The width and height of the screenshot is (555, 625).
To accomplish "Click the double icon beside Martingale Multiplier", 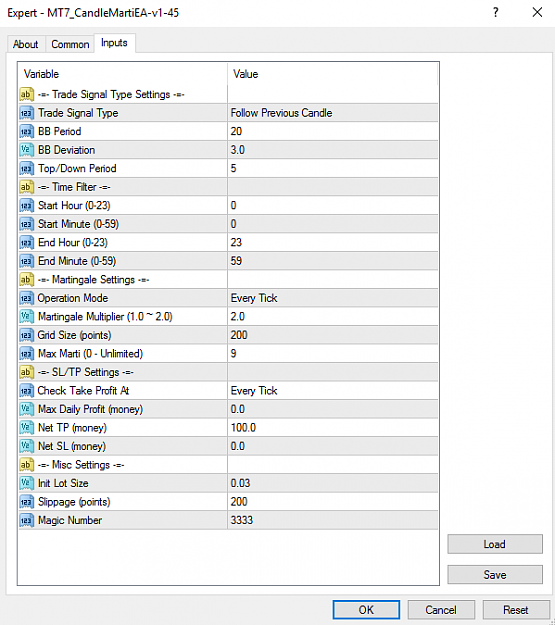I will [x=26, y=317].
